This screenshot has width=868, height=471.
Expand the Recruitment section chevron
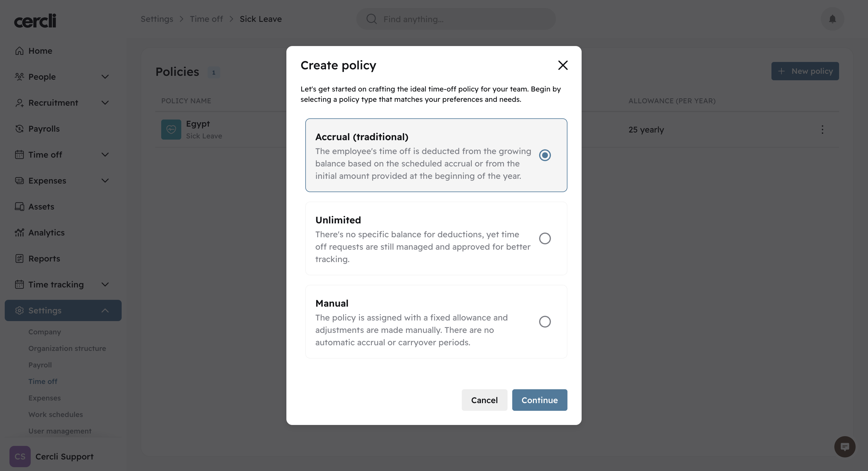pyautogui.click(x=105, y=103)
